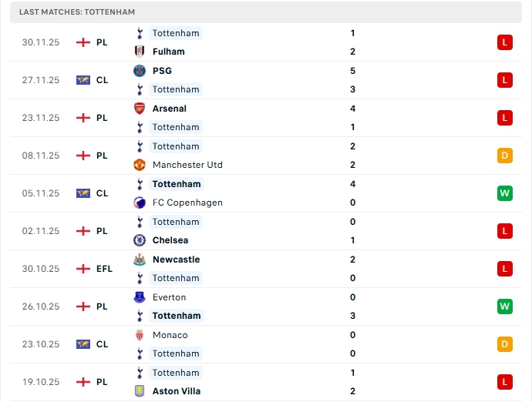Click the Monaco club crest
The width and height of the screenshot is (532, 402).
[x=140, y=335]
